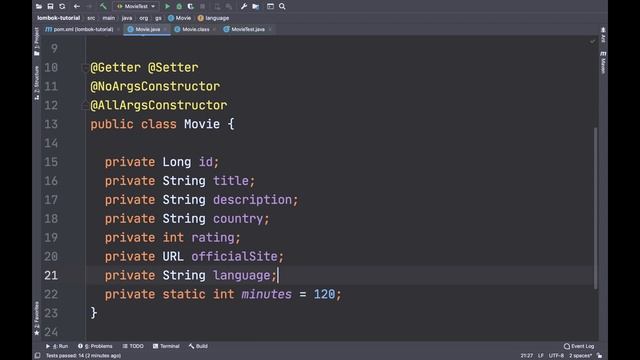Open the Structure tool window

(x=37, y=83)
